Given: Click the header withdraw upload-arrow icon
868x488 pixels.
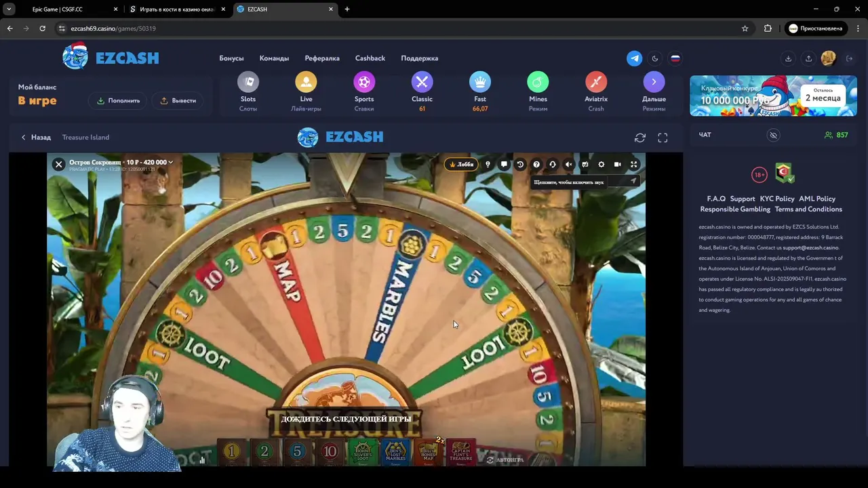Looking at the screenshot, I should 808,58.
